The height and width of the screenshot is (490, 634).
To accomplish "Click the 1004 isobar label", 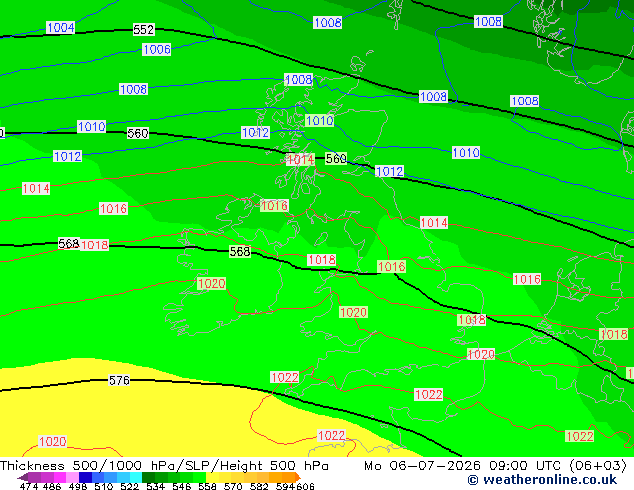I will click(x=61, y=27).
